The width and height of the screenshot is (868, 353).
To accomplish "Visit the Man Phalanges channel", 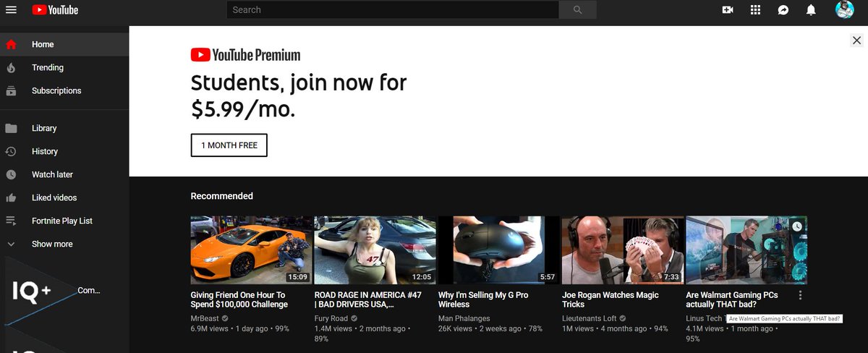I will point(464,318).
